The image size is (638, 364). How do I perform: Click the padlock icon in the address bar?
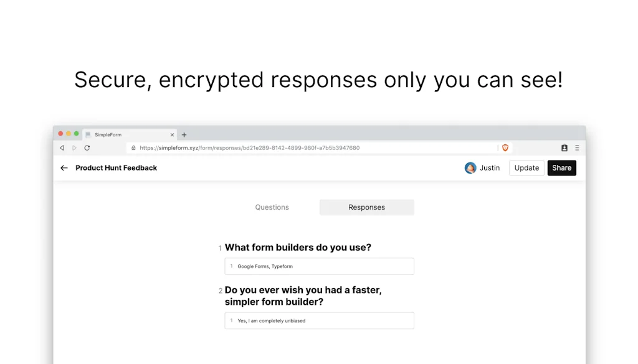134,147
